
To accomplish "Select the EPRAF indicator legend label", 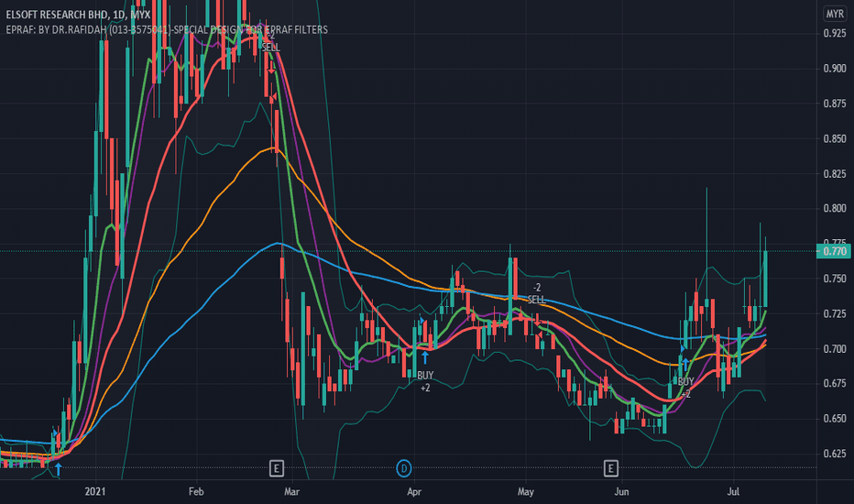I will pos(167,29).
